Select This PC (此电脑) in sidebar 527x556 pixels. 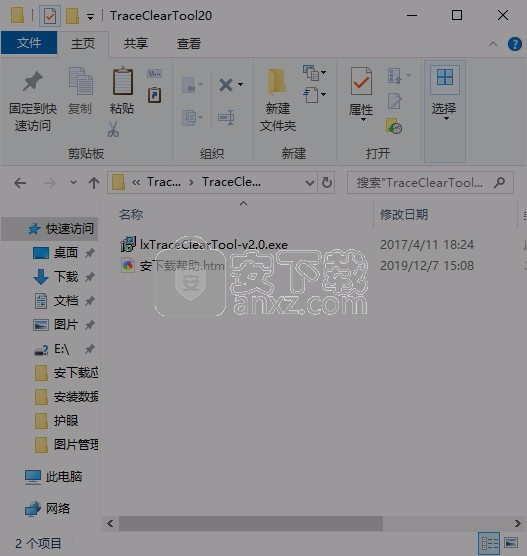point(63,477)
